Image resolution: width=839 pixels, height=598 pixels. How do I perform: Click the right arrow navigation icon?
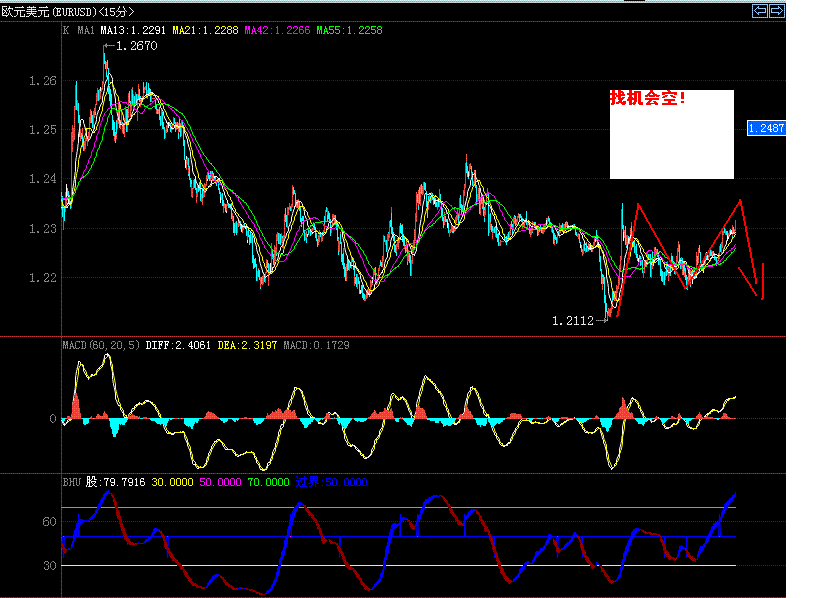[x=777, y=11]
